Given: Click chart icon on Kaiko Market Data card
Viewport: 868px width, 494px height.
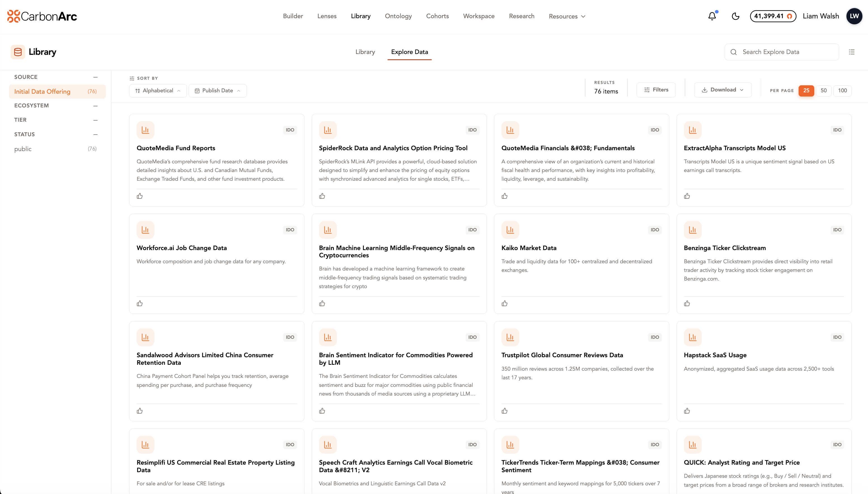Looking at the screenshot, I should click(510, 230).
